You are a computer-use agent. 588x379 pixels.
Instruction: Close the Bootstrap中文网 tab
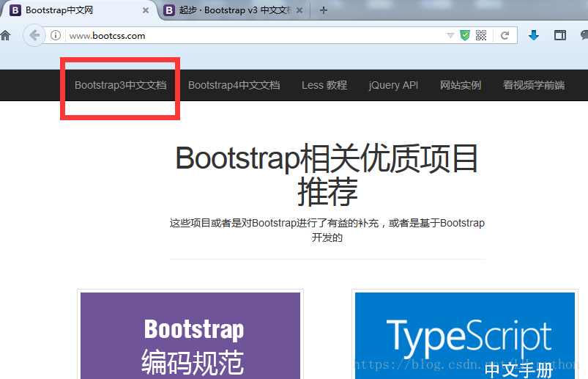(x=146, y=10)
